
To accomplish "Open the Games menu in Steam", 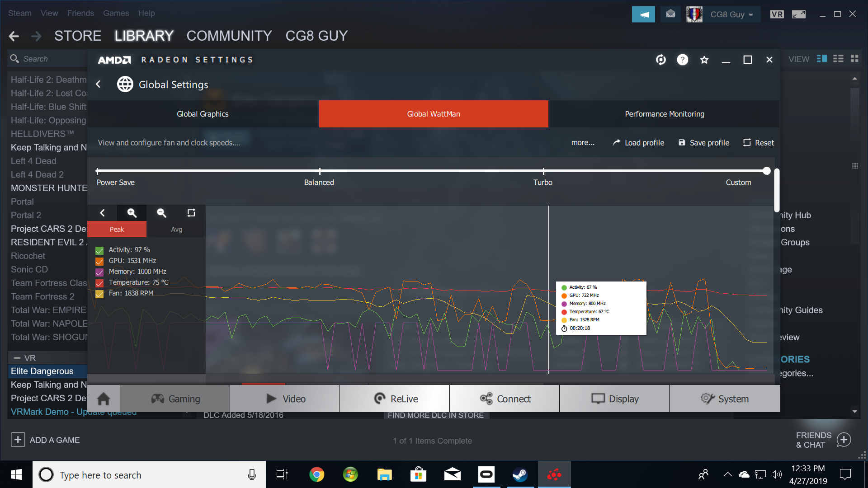I will (116, 13).
